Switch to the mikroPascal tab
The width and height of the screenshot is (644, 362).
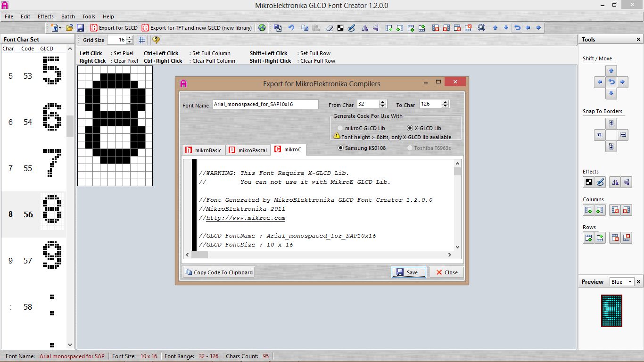tap(248, 150)
